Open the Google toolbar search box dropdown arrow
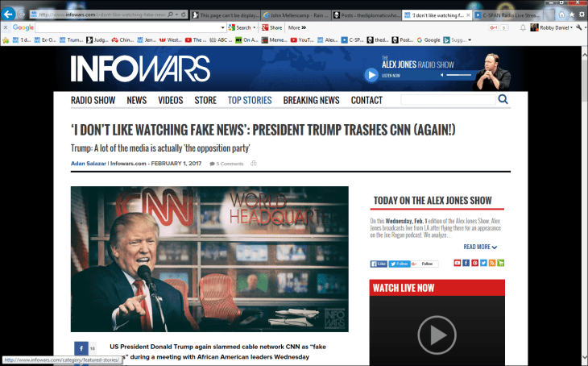Screen dimensions: 588x366 [223, 27]
